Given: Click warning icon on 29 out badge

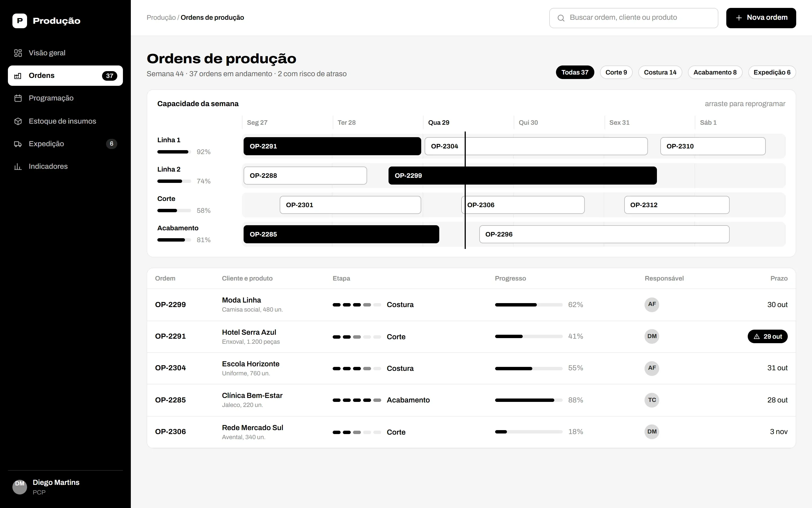Looking at the screenshot, I should point(757,336).
